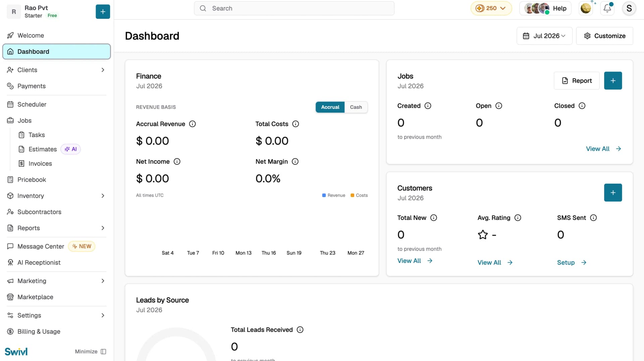Click the plus button beside Rao Pvt
The height and width of the screenshot is (361, 644).
[103, 12]
